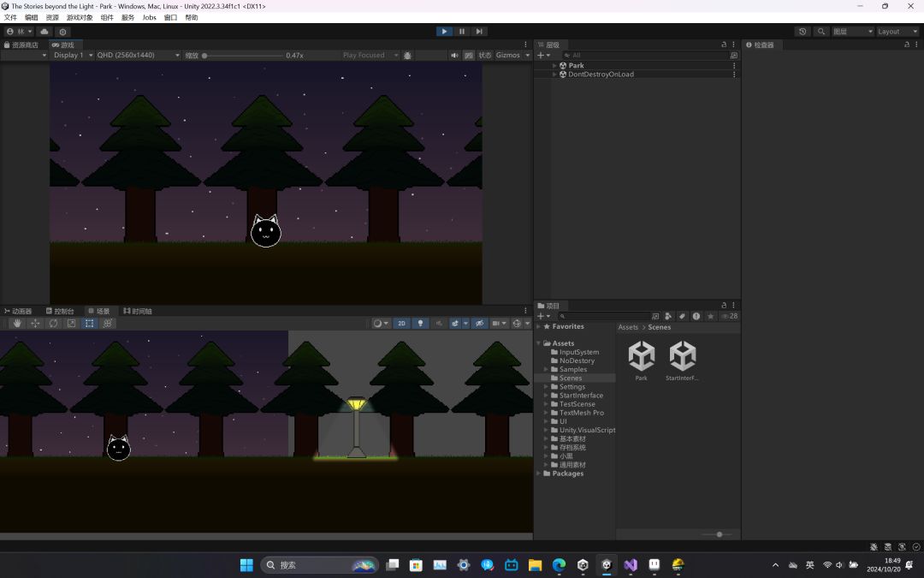Image resolution: width=924 pixels, height=578 pixels.
Task: Open the QHD resolution dropdown
Action: tap(138, 56)
